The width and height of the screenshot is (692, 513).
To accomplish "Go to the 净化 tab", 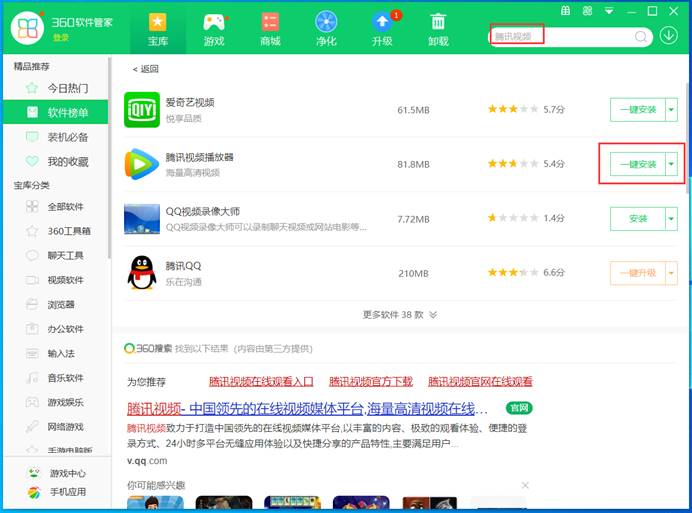I will 326,29.
